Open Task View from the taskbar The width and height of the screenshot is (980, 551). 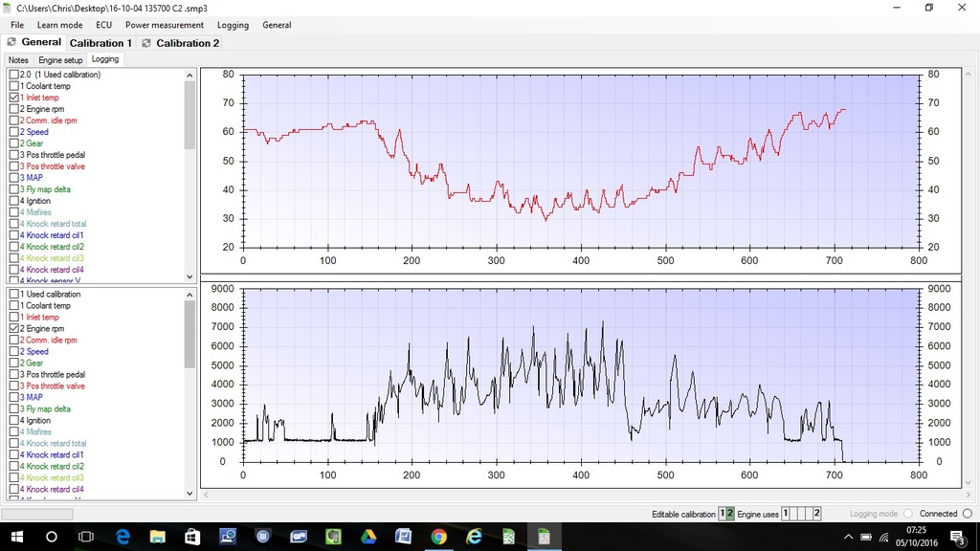tap(86, 538)
